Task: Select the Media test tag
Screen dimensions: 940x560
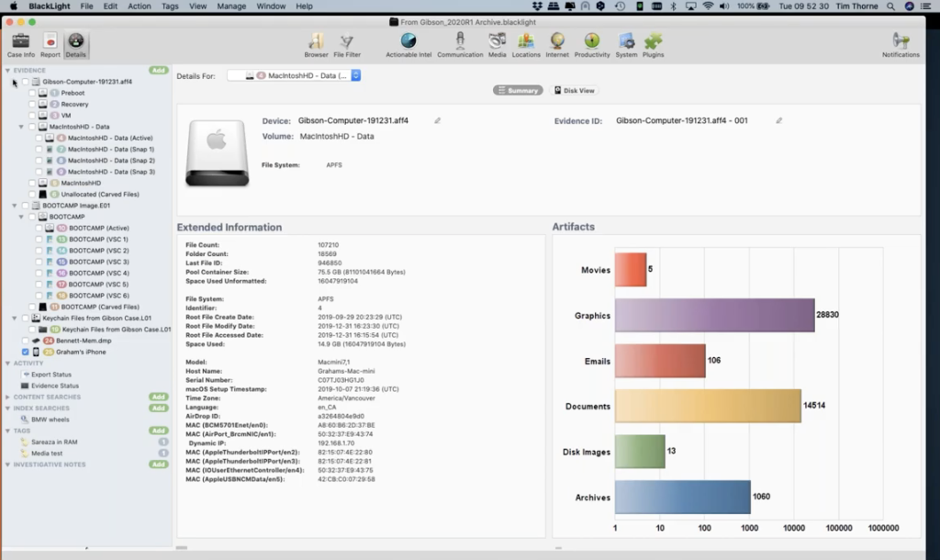Action: [47, 454]
